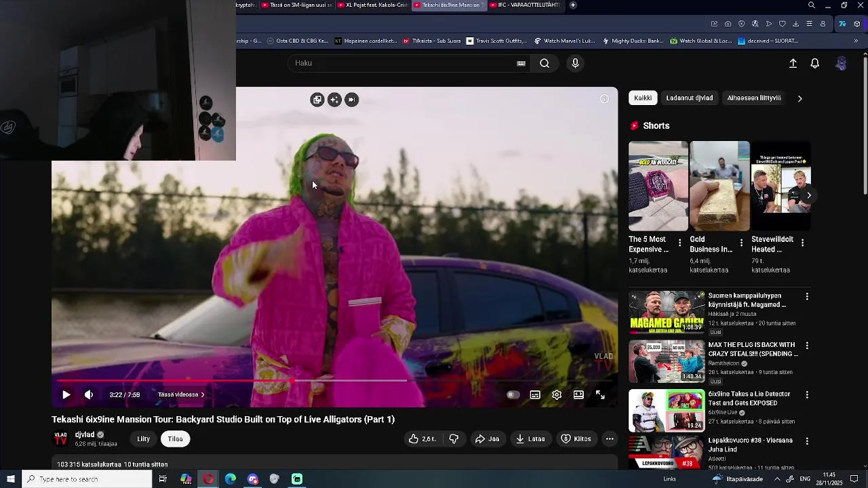
Task: Open the VladTV channel avatar
Action: (x=60, y=439)
